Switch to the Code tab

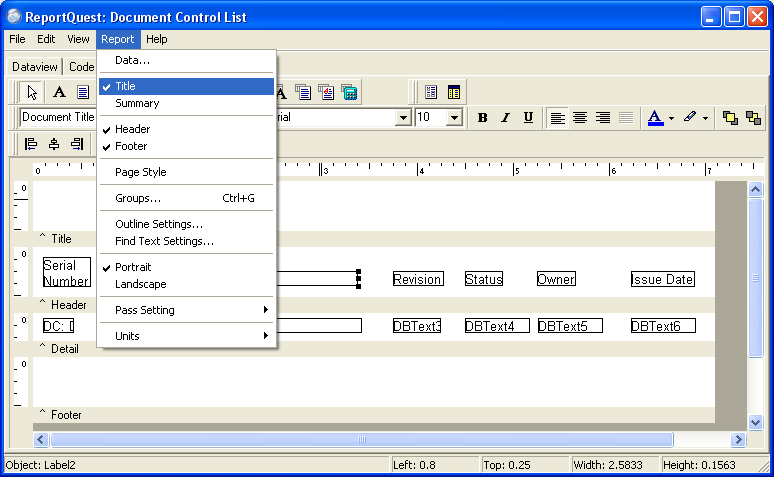(81, 67)
